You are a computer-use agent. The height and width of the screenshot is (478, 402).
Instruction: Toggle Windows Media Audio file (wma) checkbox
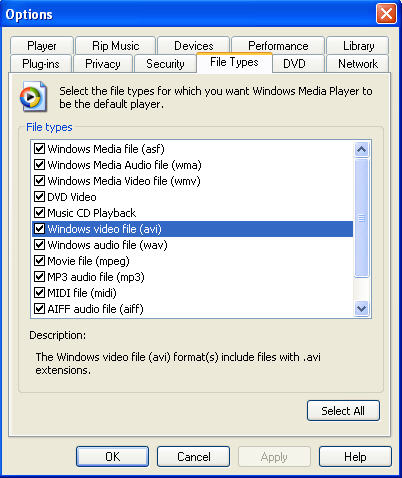click(39, 165)
